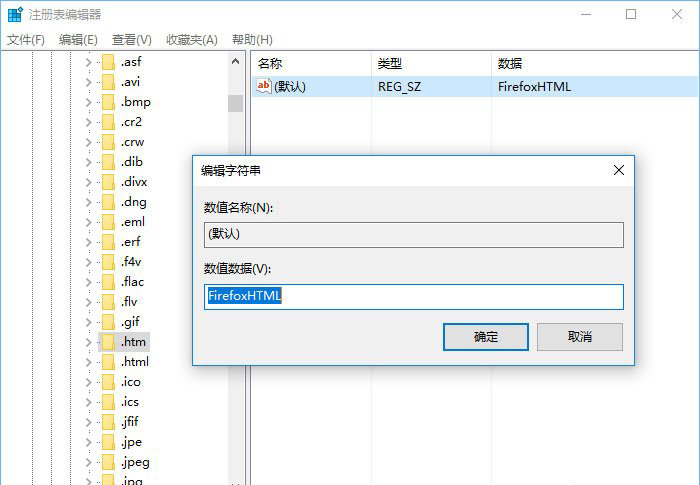This screenshot has height=485, width=700.
Task: Select the .eml tree key label
Action: [133, 222]
